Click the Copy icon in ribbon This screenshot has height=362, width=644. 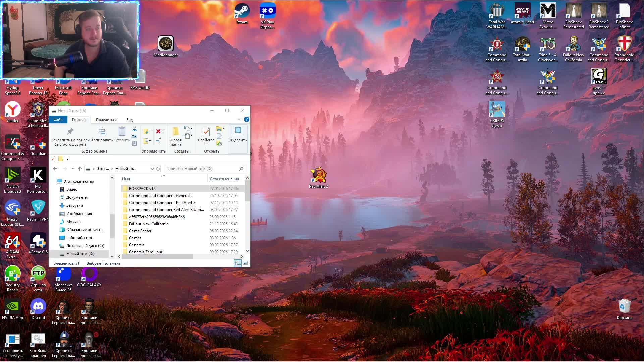pyautogui.click(x=102, y=132)
